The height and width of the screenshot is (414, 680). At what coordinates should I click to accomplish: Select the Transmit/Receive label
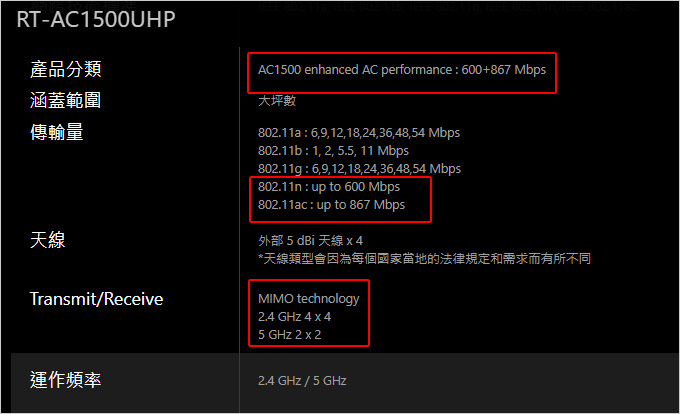pyautogui.click(x=96, y=299)
